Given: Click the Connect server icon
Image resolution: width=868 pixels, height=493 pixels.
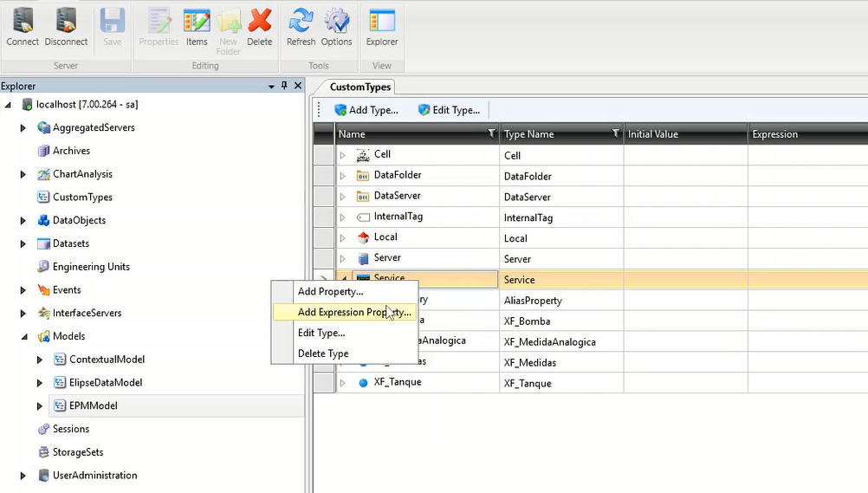Looking at the screenshot, I should pos(23,21).
